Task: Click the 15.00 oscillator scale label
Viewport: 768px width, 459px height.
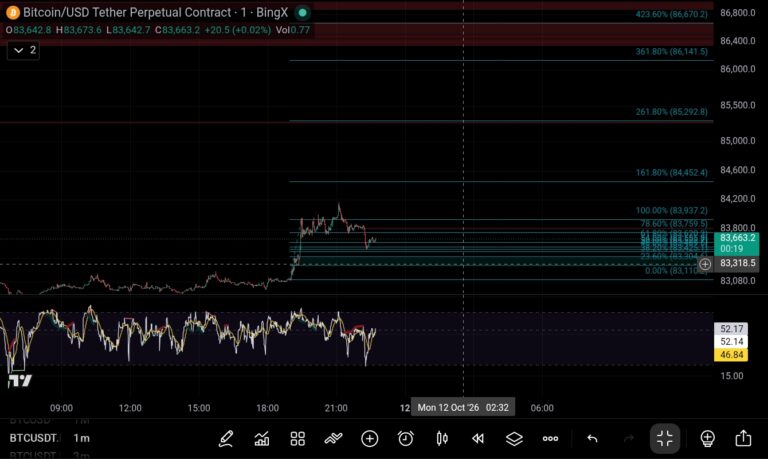Action: [732, 376]
